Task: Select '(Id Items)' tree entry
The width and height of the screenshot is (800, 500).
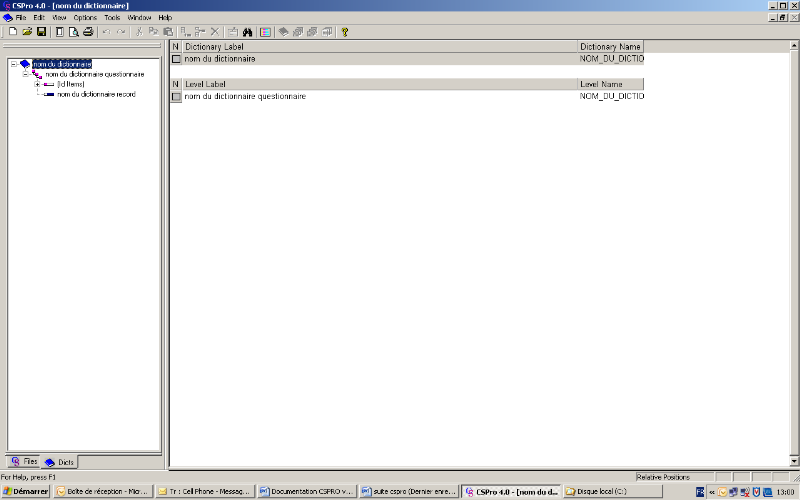Action: 70,84
